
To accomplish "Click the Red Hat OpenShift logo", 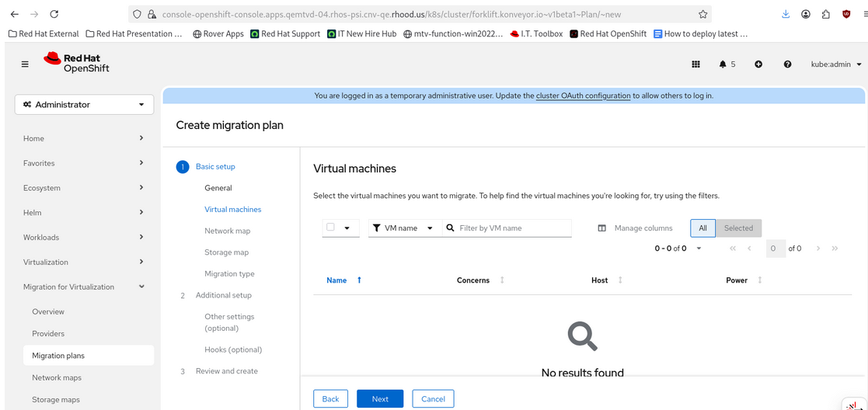I will (76, 62).
